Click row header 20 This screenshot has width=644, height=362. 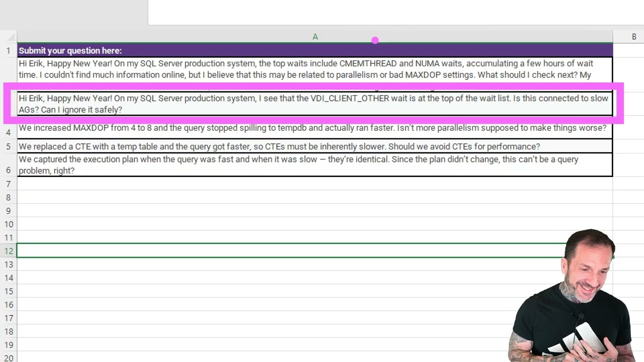(9, 357)
